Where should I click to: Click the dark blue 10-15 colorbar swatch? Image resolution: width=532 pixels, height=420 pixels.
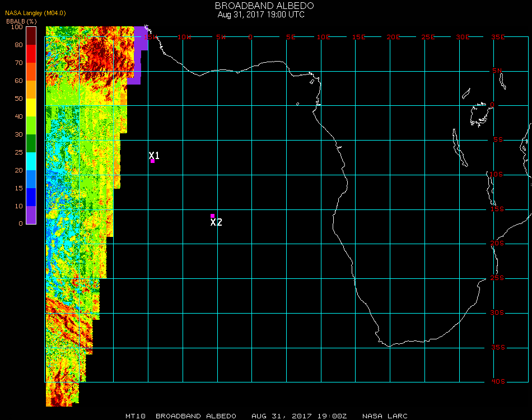(31, 197)
